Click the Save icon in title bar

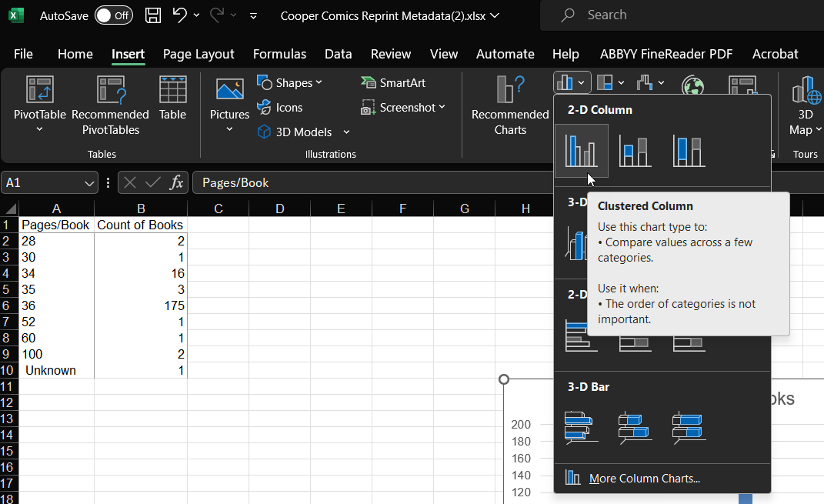[153, 15]
